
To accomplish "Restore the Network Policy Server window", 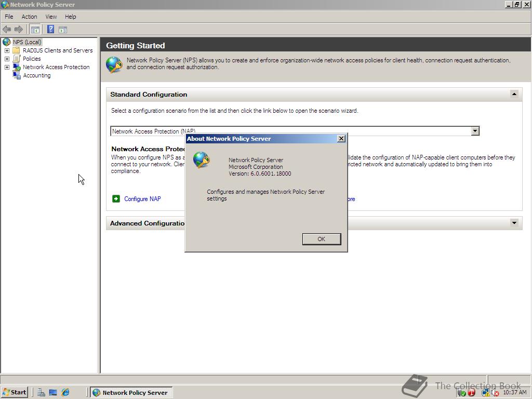I will (x=517, y=4).
